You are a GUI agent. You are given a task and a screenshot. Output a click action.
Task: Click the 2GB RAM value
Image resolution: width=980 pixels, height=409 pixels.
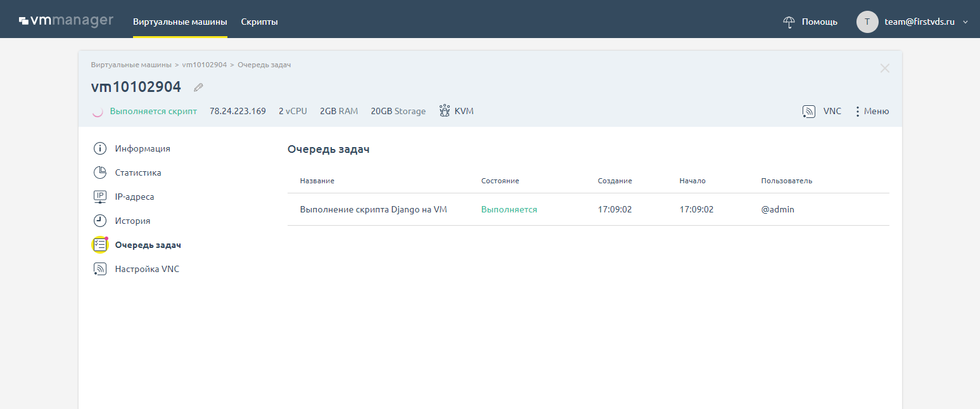(339, 111)
